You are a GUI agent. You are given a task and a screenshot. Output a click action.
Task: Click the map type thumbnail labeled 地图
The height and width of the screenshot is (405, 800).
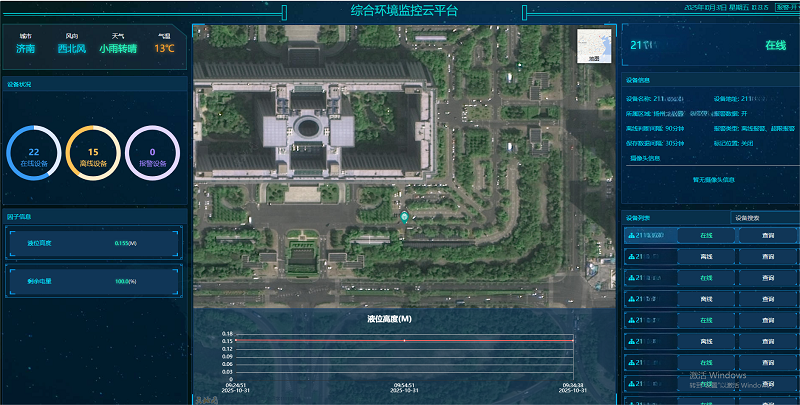pyautogui.click(x=594, y=46)
